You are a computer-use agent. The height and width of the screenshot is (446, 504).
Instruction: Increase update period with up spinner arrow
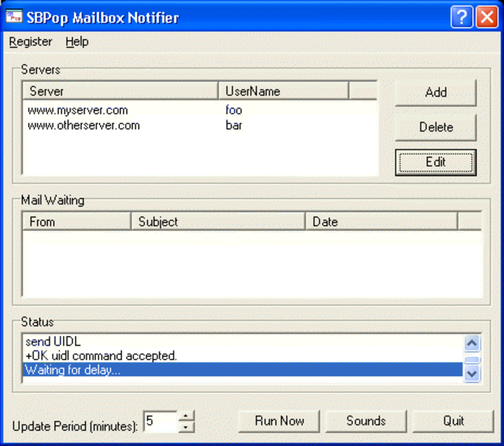(x=186, y=416)
